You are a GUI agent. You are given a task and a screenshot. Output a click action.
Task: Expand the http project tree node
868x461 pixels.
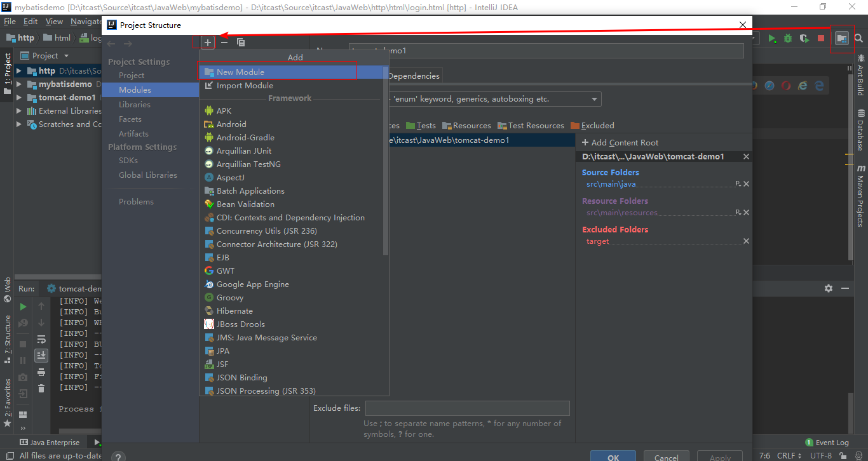point(19,71)
